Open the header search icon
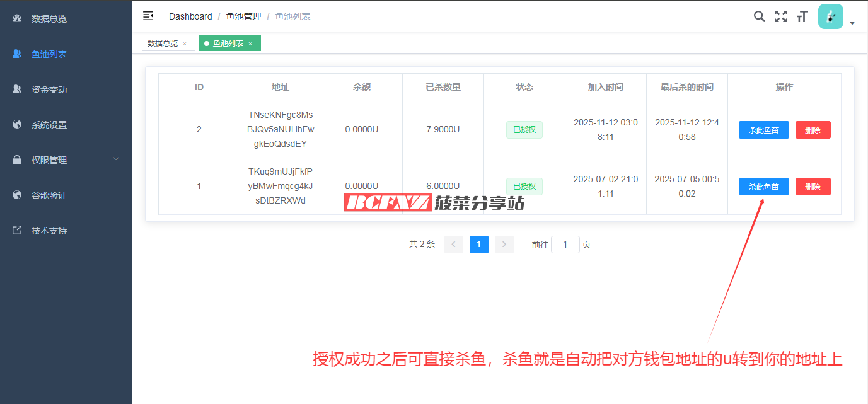868x404 pixels. click(x=760, y=16)
